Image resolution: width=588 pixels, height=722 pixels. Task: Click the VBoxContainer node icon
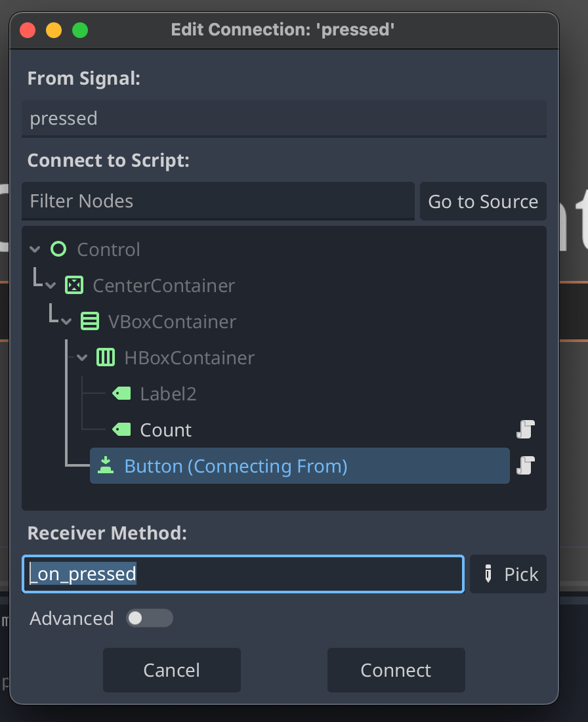pyautogui.click(x=90, y=322)
